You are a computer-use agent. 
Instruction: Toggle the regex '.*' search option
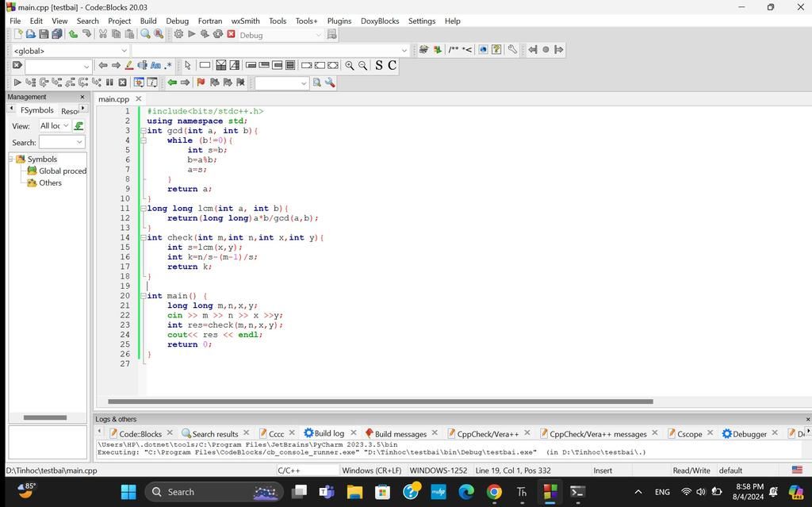(168, 65)
